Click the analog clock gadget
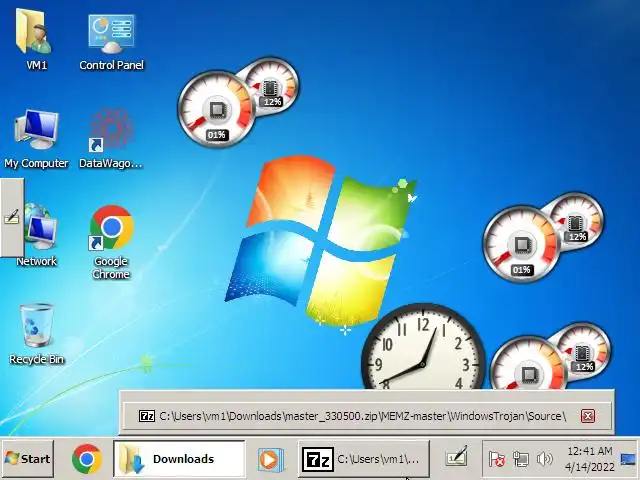640x480 pixels. (423, 348)
